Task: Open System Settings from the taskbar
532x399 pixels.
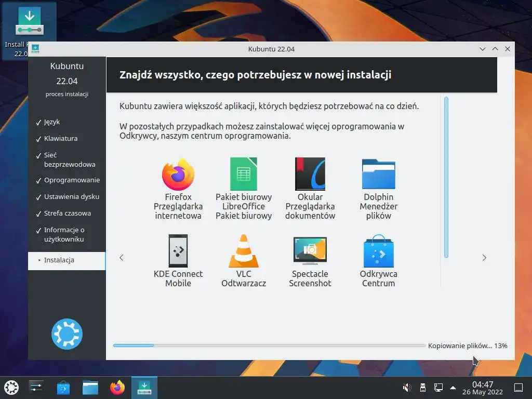Action: pos(36,388)
